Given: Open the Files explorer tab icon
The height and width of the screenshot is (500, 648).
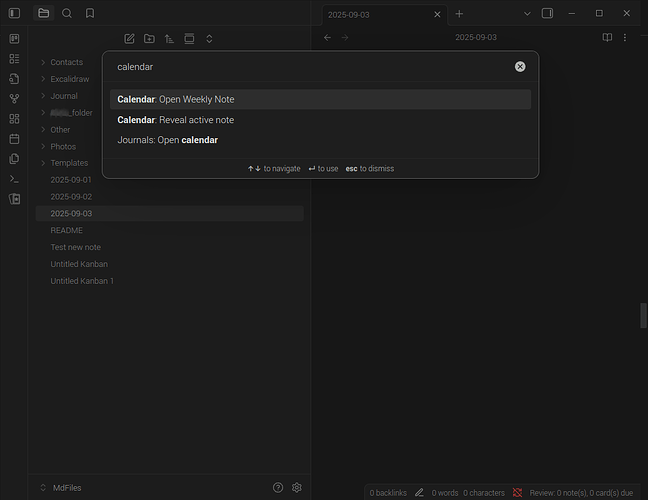Looking at the screenshot, I should tap(43, 13).
